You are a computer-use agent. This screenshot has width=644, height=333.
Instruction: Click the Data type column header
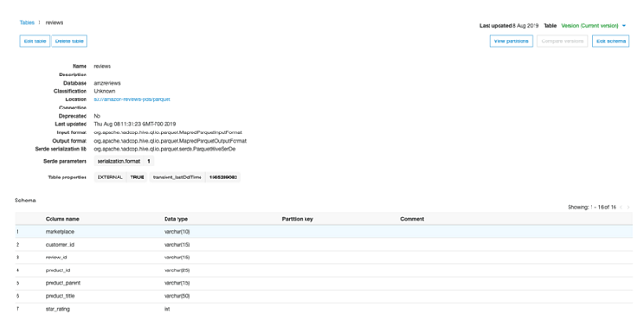point(176,219)
